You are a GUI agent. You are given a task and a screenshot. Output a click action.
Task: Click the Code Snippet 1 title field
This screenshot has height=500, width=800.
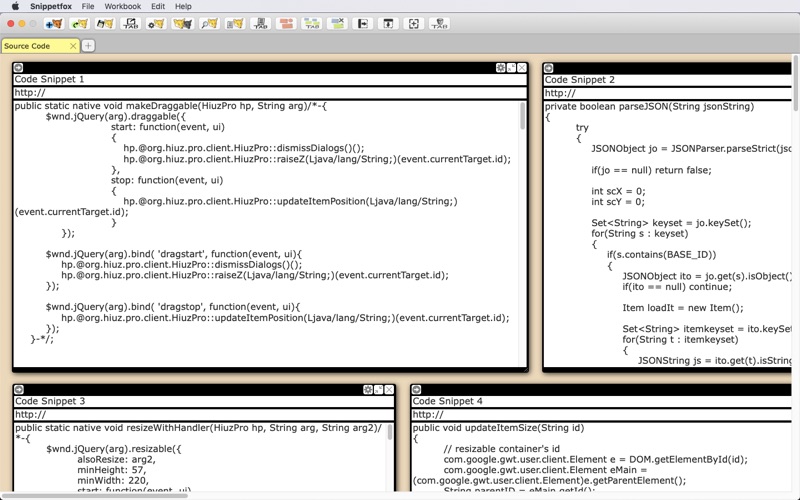point(270,79)
